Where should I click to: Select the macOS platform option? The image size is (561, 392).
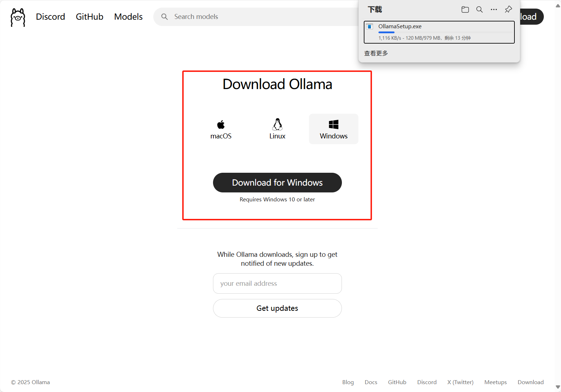click(x=221, y=129)
